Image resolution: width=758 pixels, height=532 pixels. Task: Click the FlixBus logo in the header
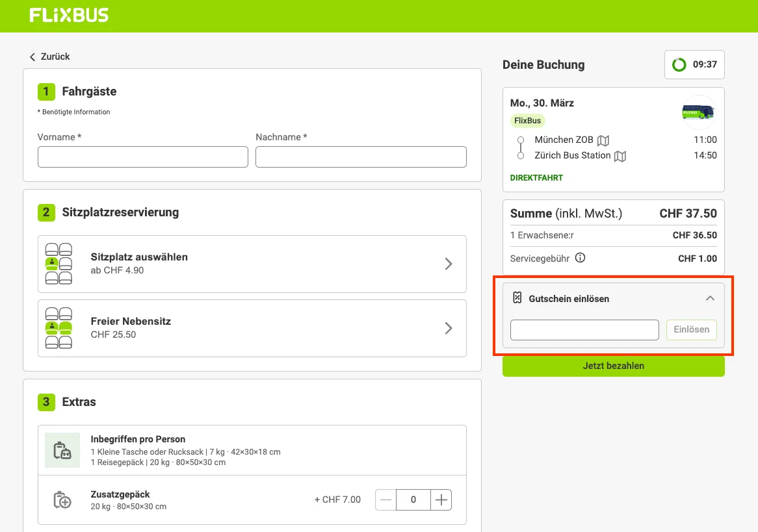pyautogui.click(x=68, y=14)
